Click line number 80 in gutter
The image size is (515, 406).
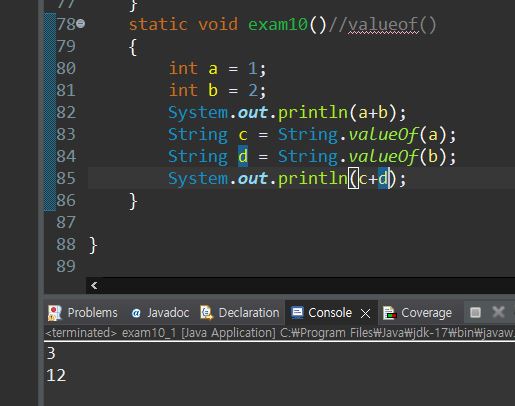click(66, 68)
